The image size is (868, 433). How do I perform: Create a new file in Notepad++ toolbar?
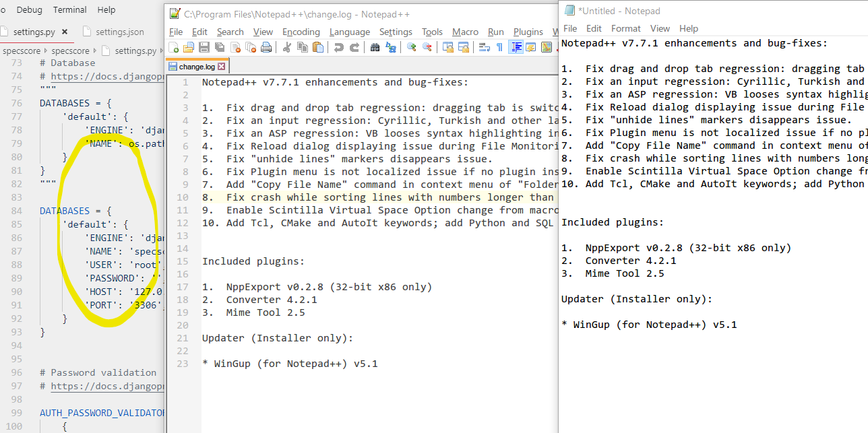(173, 47)
